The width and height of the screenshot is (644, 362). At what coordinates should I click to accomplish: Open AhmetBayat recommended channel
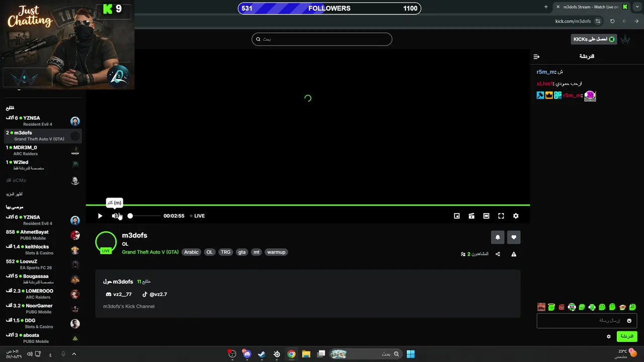43,235
